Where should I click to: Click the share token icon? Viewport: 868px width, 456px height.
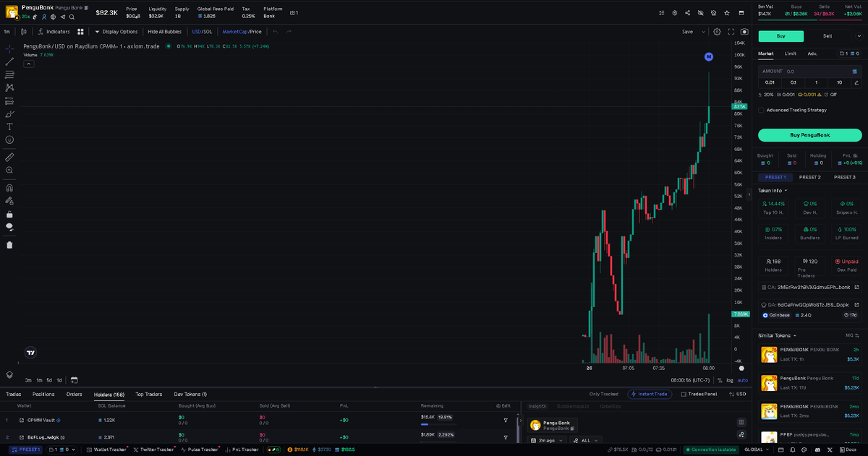pyautogui.click(x=687, y=13)
